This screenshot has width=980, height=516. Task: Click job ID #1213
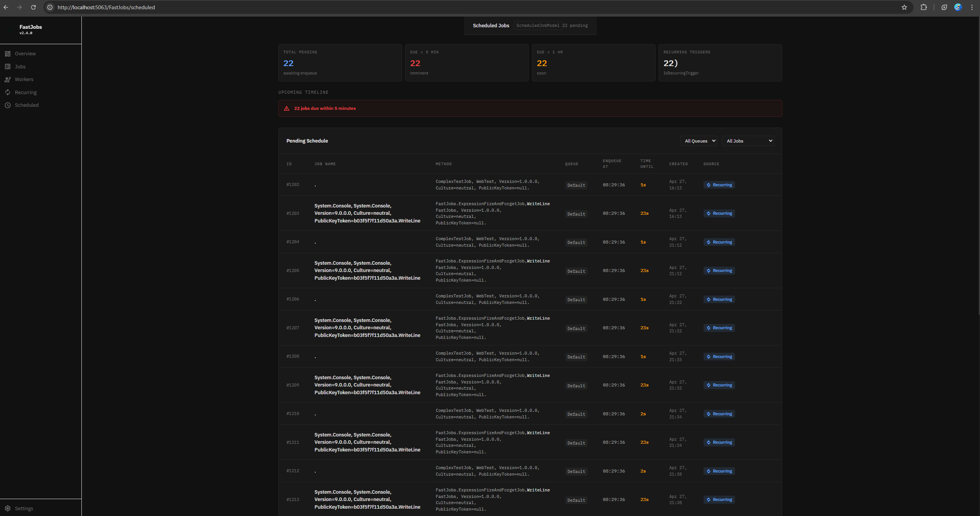pos(293,500)
